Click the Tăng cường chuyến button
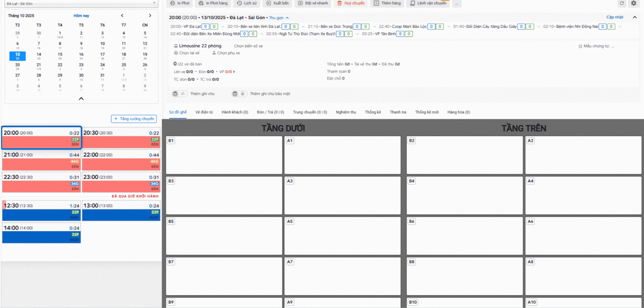Viewport: 644px width, 308px height. click(134, 119)
